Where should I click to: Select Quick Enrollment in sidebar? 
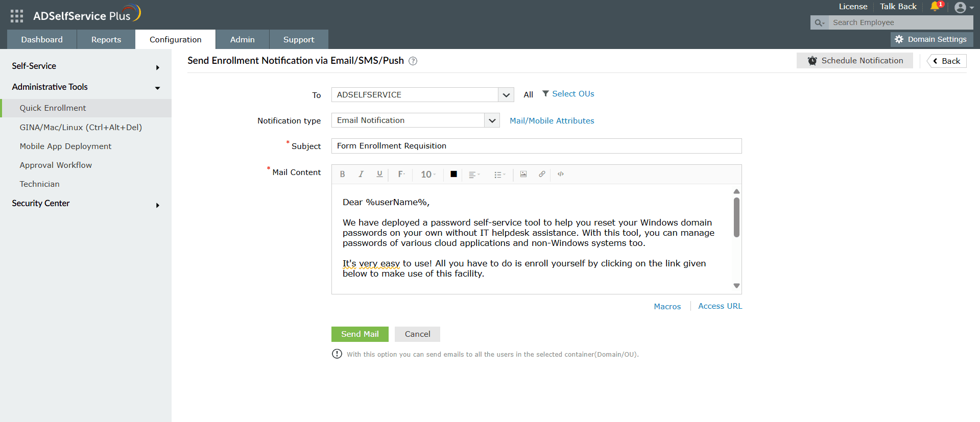click(86, 108)
